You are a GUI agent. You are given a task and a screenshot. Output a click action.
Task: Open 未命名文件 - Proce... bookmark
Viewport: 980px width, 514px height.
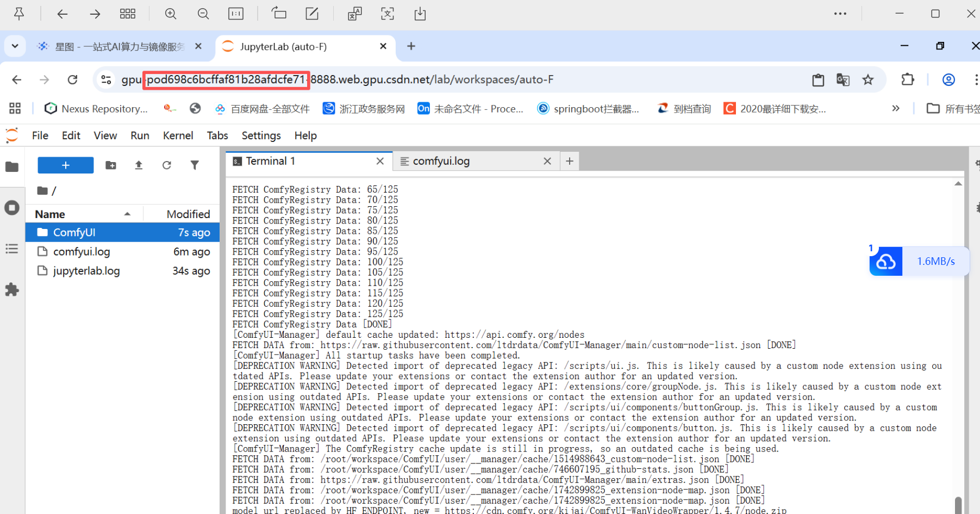click(471, 109)
